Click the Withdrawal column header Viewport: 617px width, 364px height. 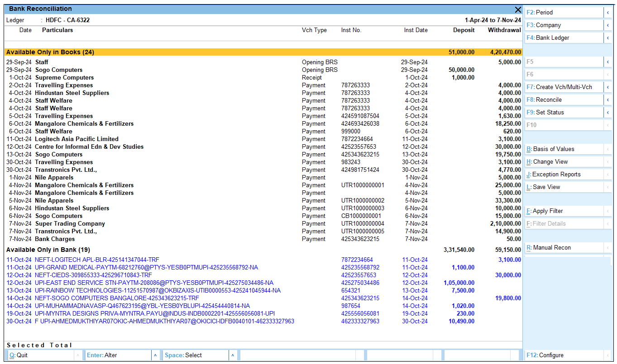pyautogui.click(x=504, y=30)
